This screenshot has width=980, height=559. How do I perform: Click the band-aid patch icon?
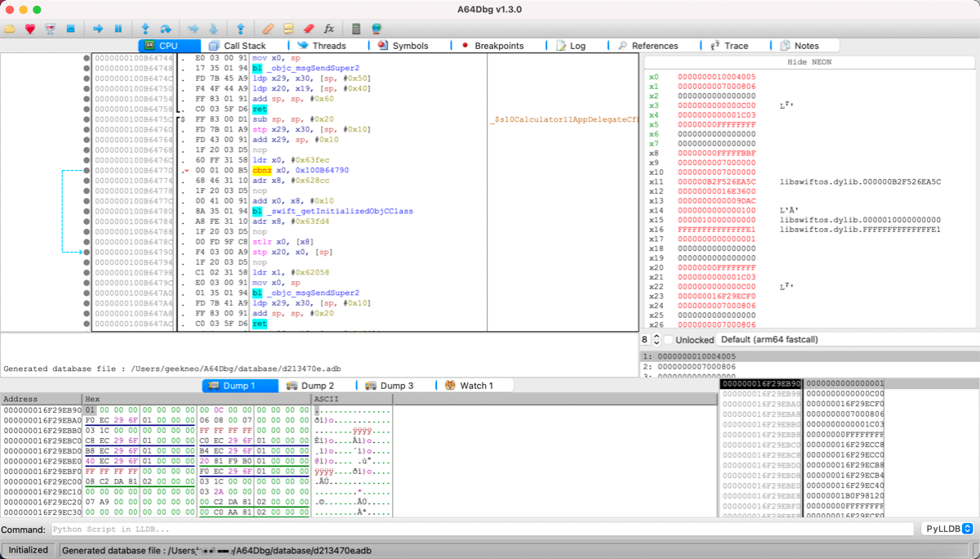268,29
